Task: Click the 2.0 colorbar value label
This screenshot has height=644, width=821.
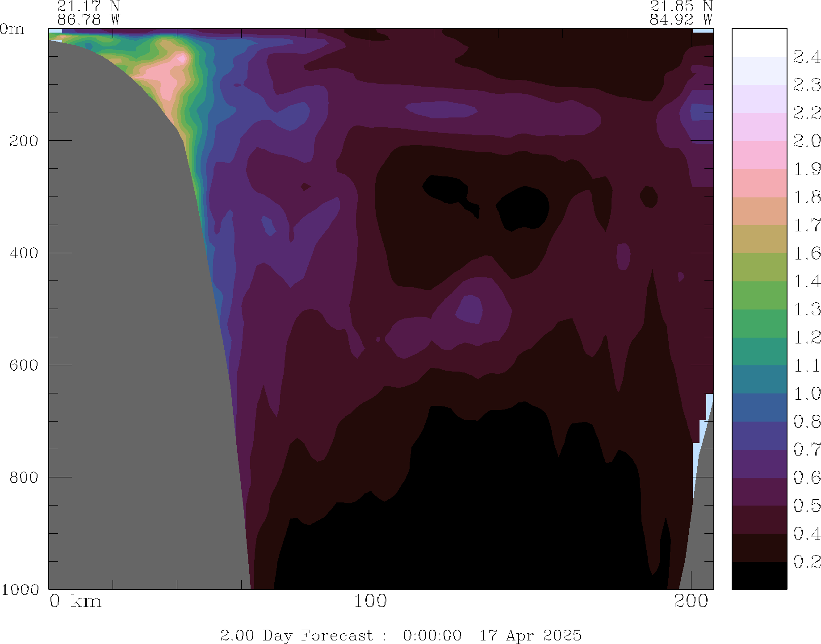Action: point(806,141)
